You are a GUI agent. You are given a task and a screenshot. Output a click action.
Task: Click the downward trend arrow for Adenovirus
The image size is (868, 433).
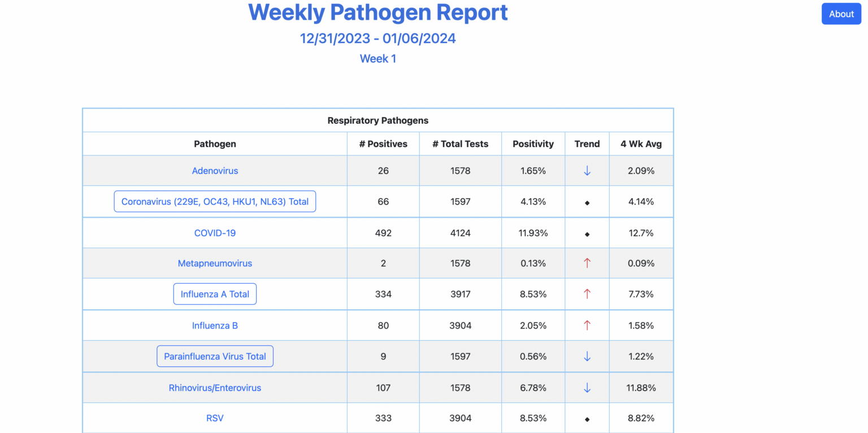tap(587, 170)
